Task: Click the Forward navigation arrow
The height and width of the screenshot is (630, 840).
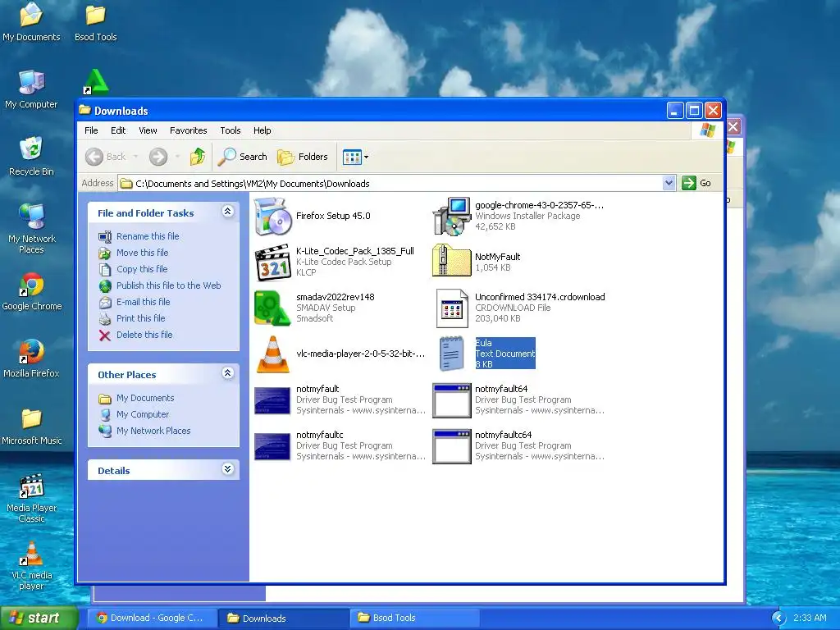Action: click(158, 157)
